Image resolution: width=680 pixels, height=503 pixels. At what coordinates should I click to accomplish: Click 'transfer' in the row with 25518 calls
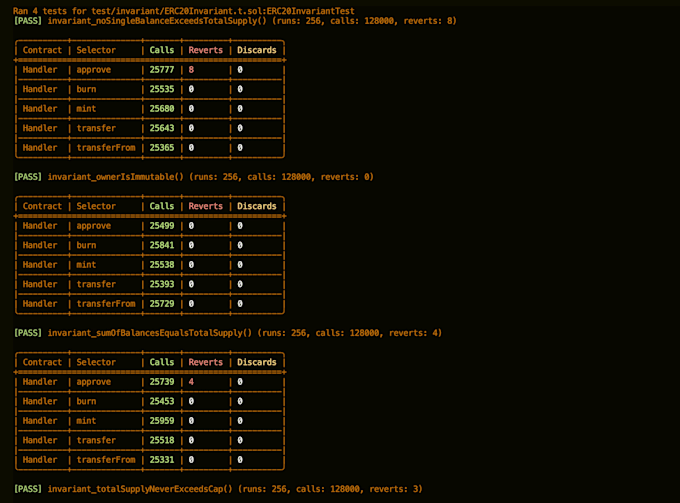click(x=96, y=441)
